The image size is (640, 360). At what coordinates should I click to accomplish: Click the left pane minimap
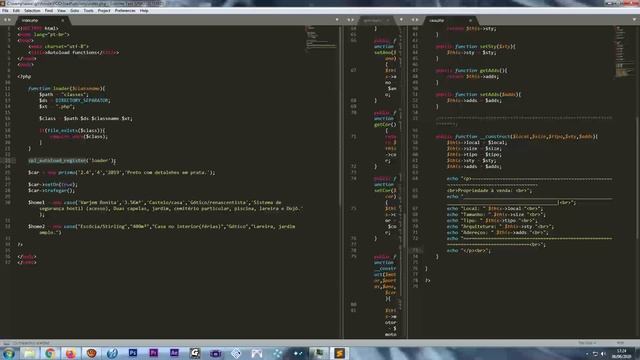click(321, 39)
